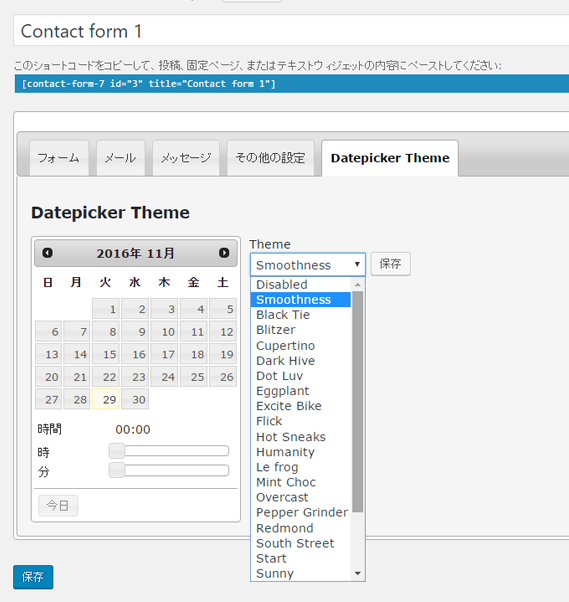Pick Pepper Grinder from theme list
Screen dimensions: 569x602
click(x=301, y=513)
